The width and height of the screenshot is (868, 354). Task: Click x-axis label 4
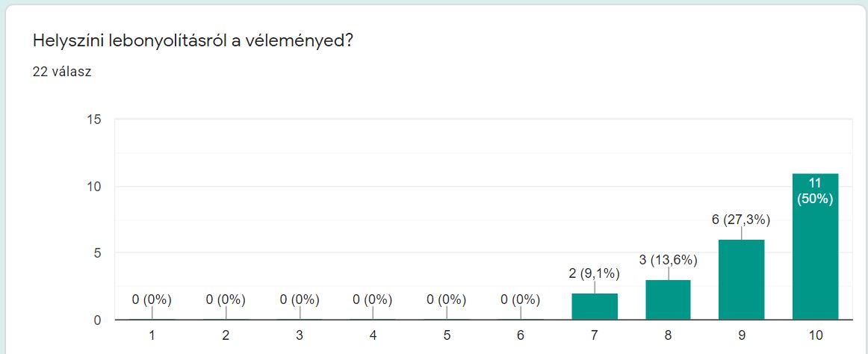pos(373,335)
